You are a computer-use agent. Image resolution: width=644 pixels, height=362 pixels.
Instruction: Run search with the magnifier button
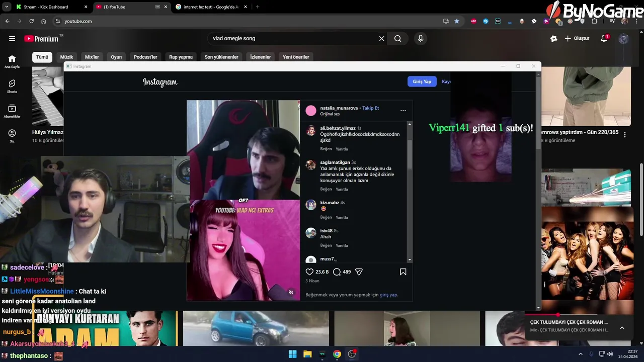click(397, 39)
